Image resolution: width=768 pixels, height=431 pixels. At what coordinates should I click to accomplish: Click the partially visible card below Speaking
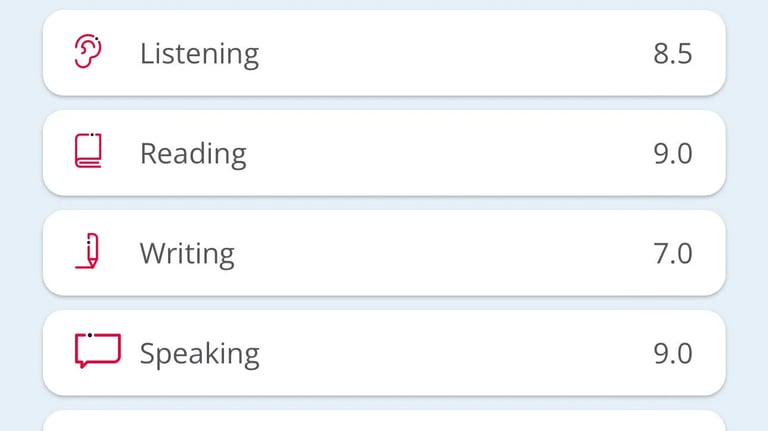coord(384,421)
